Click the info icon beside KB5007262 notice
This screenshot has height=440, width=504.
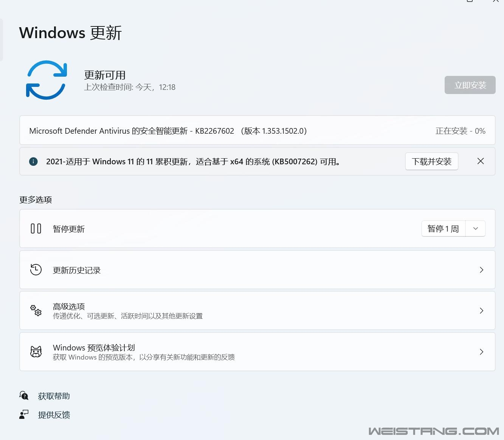33,162
